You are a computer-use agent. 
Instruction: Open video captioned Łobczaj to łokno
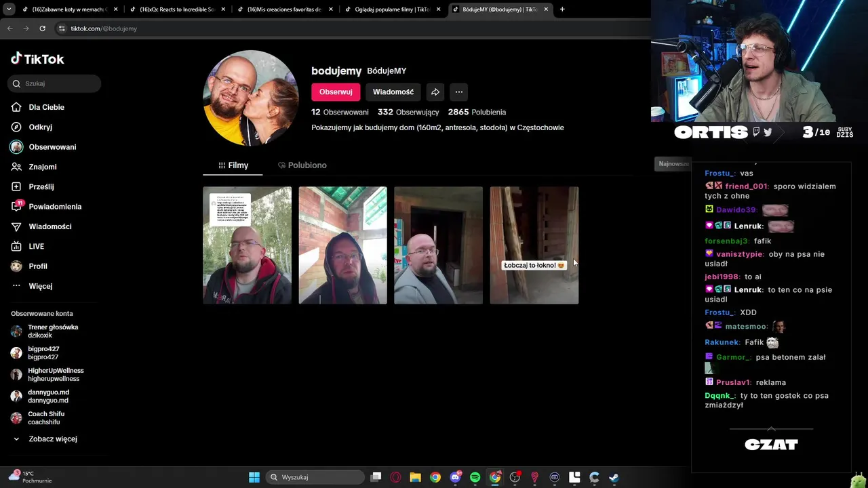(534, 245)
